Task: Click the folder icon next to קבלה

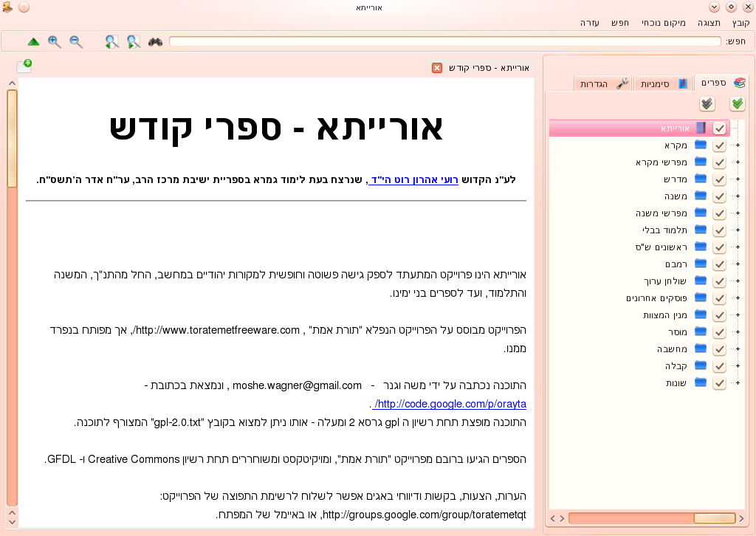Action: pyautogui.click(x=701, y=365)
